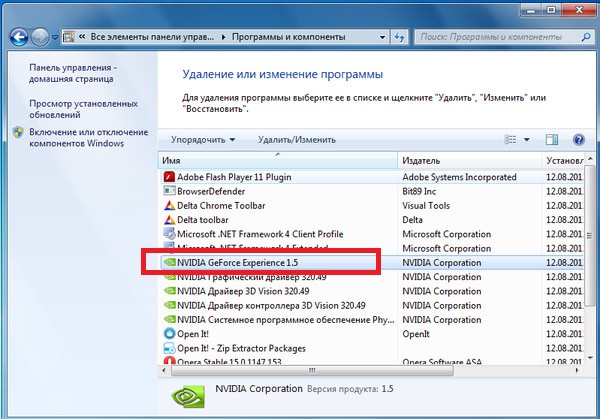The width and height of the screenshot is (600, 419).
Task: Select the Delta Chrome Toolbar row name
Action: [x=221, y=205]
